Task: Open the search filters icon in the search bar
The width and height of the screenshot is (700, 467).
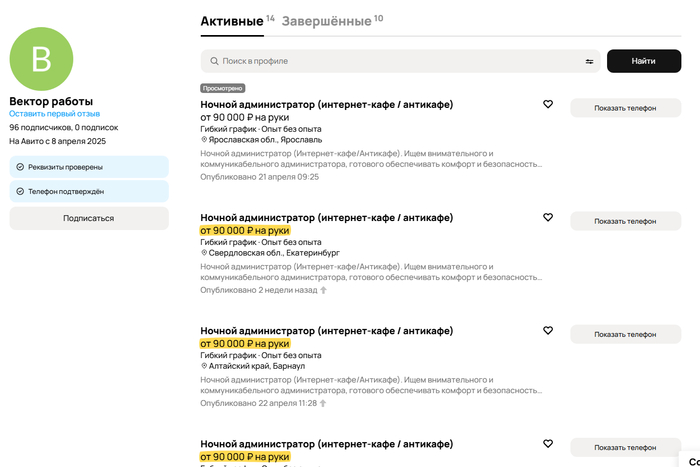Action: [x=589, y=61]
